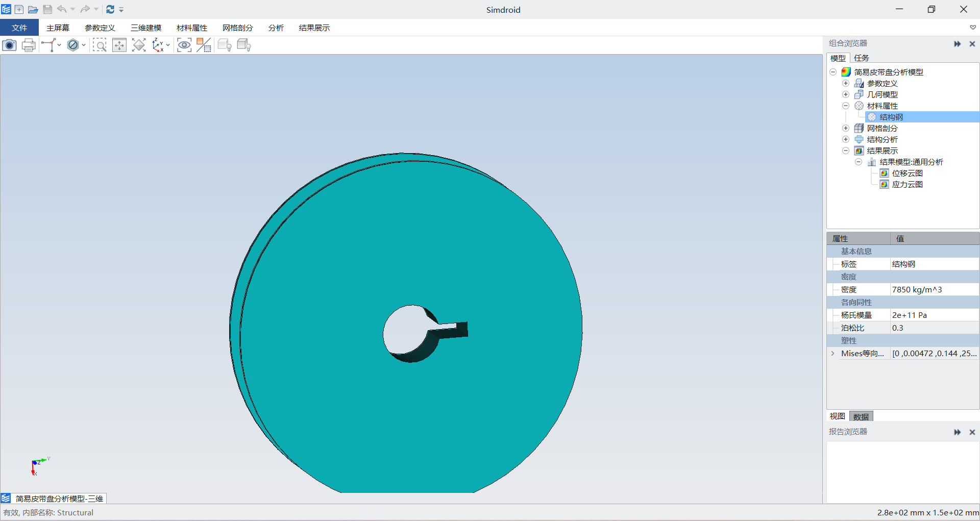
Task: Edit the Young's modulus value 2e+11 Pa
Action: (935, 315)
